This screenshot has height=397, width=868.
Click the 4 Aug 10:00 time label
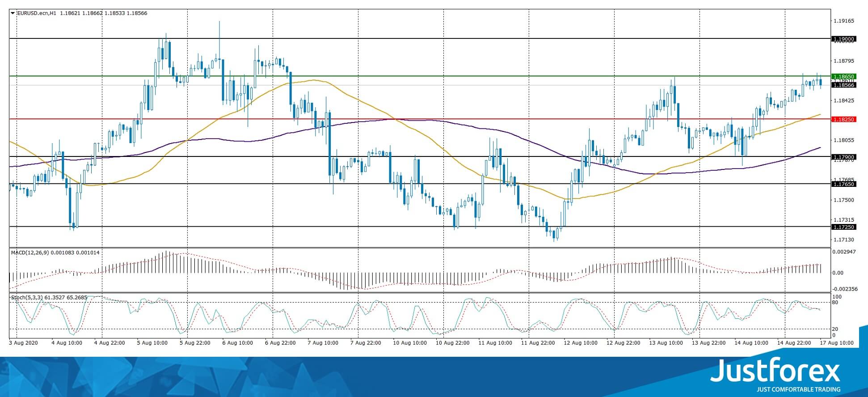point(67,343)
